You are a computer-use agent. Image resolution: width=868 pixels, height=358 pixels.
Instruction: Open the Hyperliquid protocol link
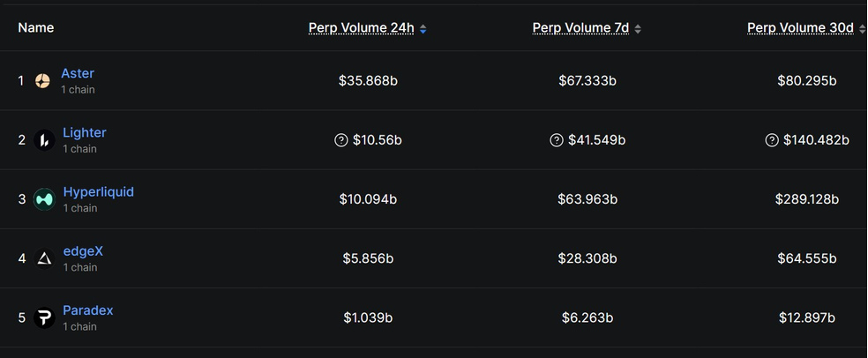click(x=98, y=192)
